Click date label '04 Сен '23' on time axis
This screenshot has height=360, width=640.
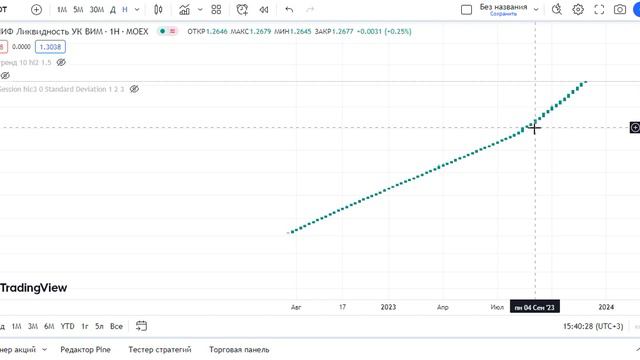535,307
